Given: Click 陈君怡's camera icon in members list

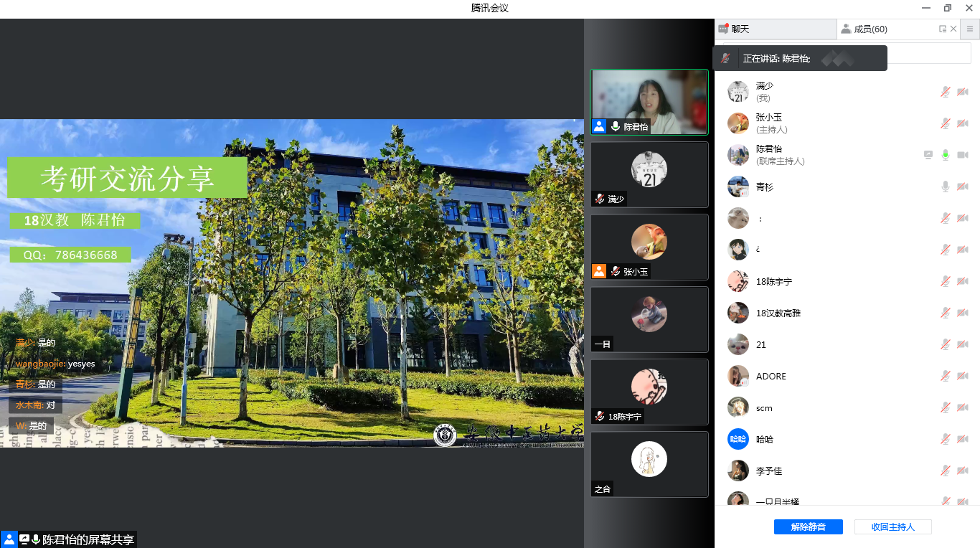Looking at the screenshot, I should coord(963,155).
